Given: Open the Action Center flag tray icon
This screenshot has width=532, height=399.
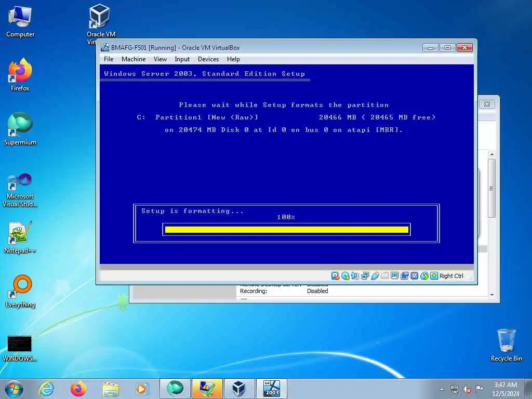Looking at the screenshot, I should click(x=479, y=389).
